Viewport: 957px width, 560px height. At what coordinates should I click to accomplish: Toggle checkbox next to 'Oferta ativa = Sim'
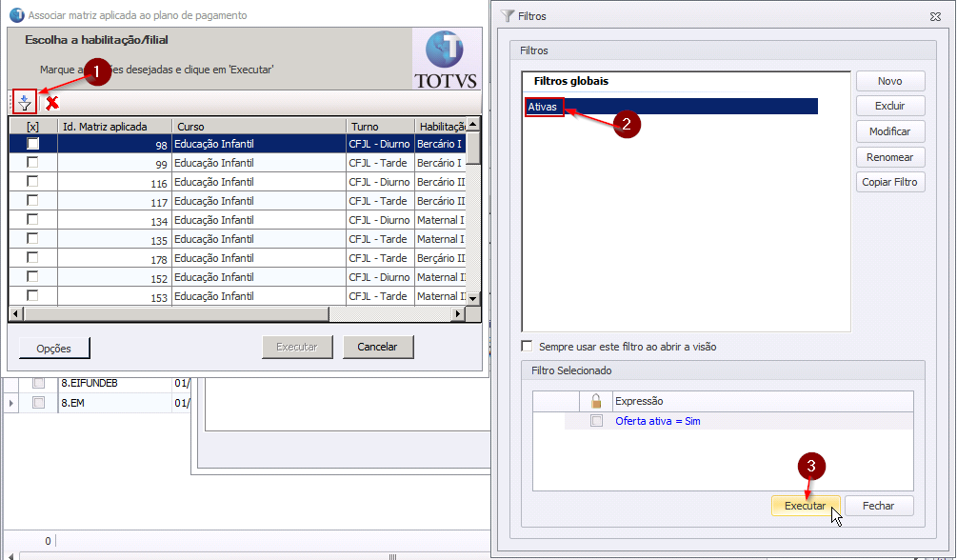596,421
